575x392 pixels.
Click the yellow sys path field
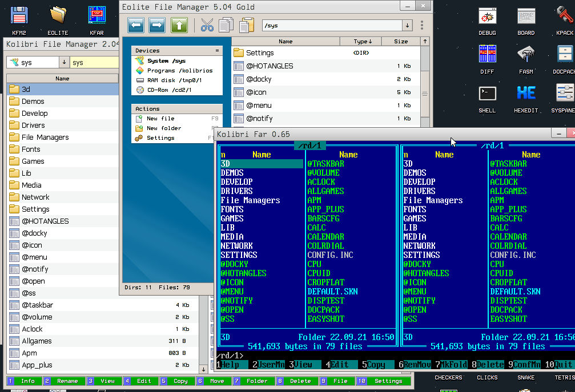[95, 62]
